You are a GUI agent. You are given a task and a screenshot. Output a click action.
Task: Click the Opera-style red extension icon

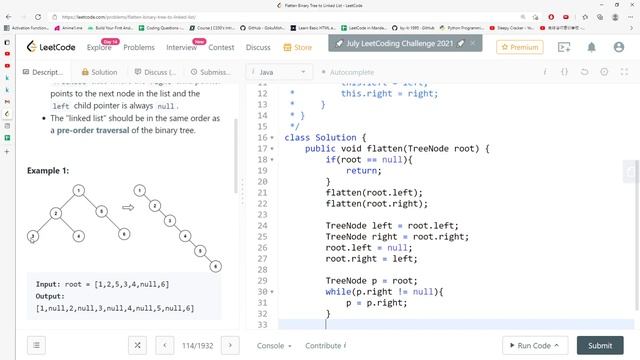[x=551, y=17]
